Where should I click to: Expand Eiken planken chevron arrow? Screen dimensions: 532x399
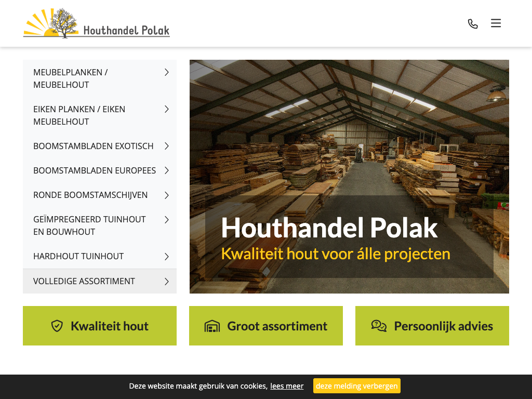[167, 109]
